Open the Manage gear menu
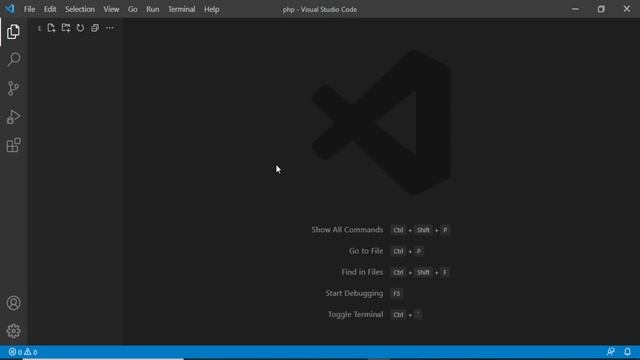Image resolution: width=640 pixels, height=360 pixels. 13,331
